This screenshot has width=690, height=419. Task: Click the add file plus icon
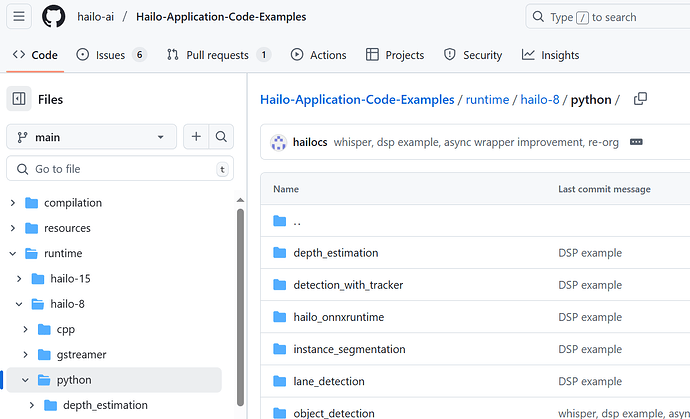[196, 137]
